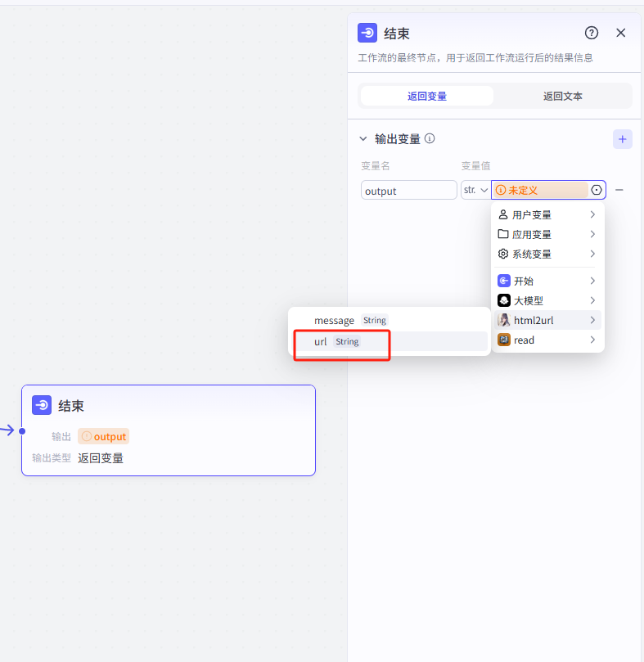Viewport: 644px width, 662px height.
Task: Click chevron arrow beside 大模型
Action: [x=592, y=300]
